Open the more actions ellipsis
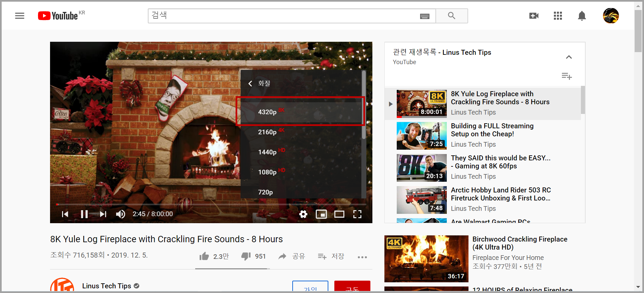644x293 pixels. tap(362, 257)
